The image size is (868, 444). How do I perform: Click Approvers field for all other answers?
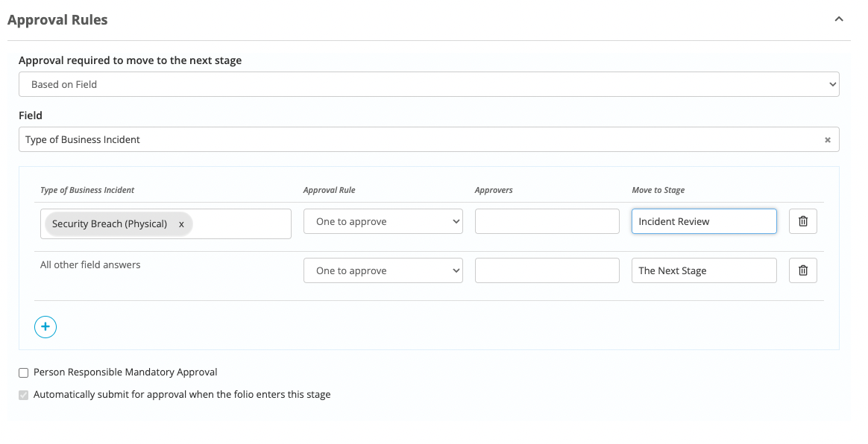(x=547, y=270)
